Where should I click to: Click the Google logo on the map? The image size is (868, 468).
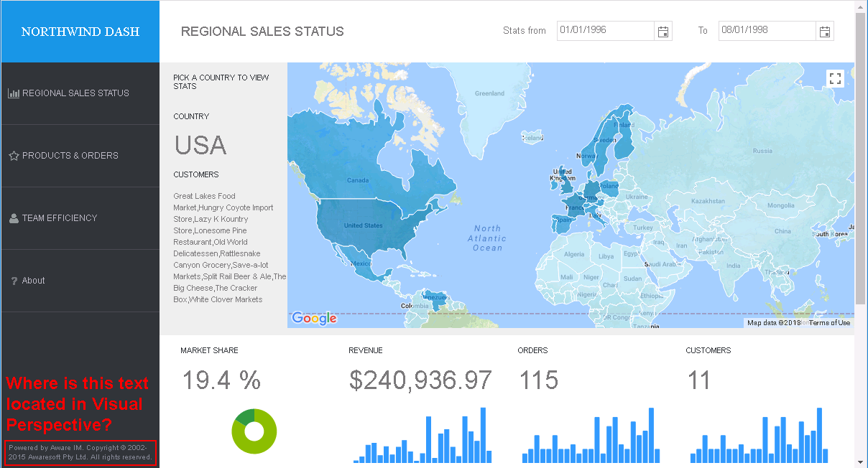coord(314,319)
